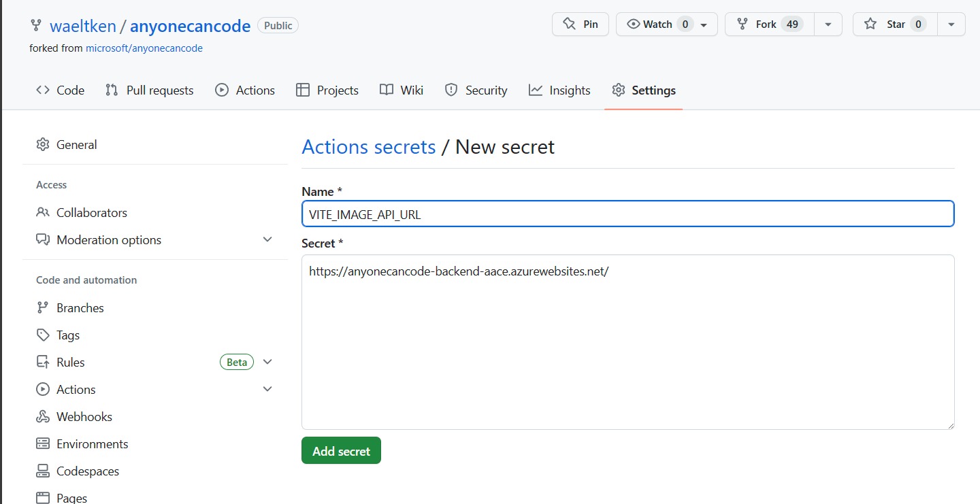Open the Fork dropdown arrow
980x504 pixels.
tap(828, 24)
